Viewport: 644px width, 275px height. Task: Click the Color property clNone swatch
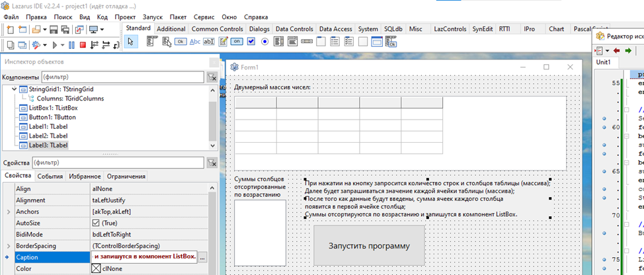pos(96,269)
